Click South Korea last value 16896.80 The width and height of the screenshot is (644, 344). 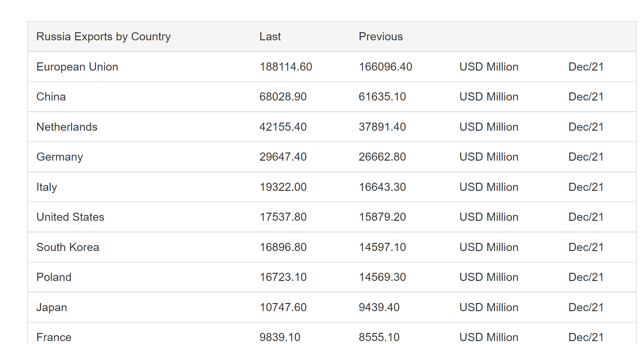point(283,247)
